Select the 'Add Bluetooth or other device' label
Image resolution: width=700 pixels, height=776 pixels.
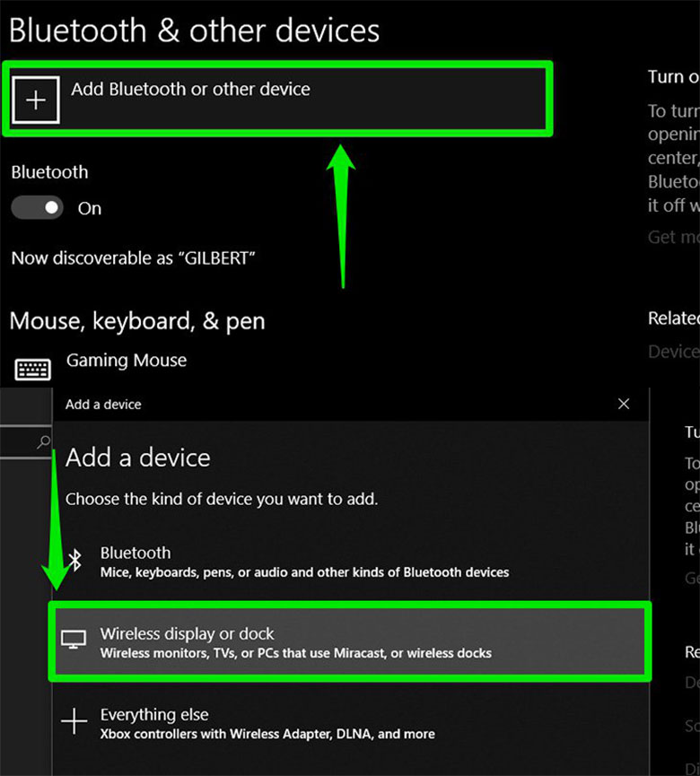tap(190, 90)
